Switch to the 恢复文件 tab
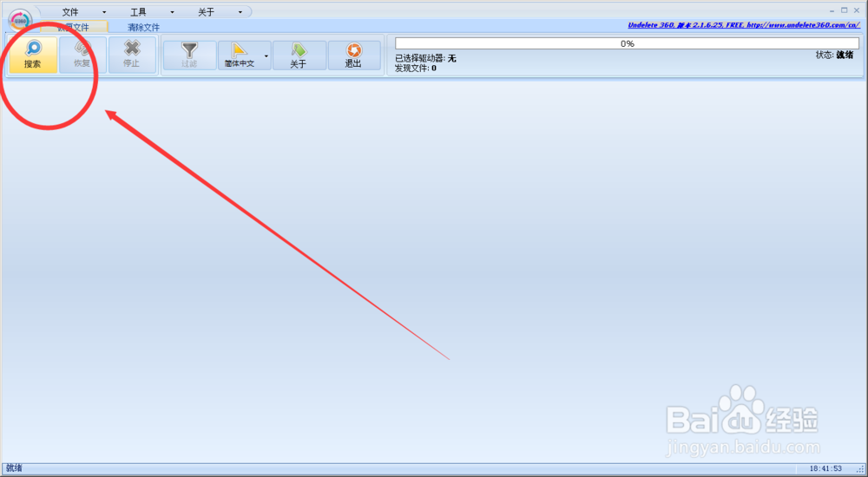 click(74, 27)
